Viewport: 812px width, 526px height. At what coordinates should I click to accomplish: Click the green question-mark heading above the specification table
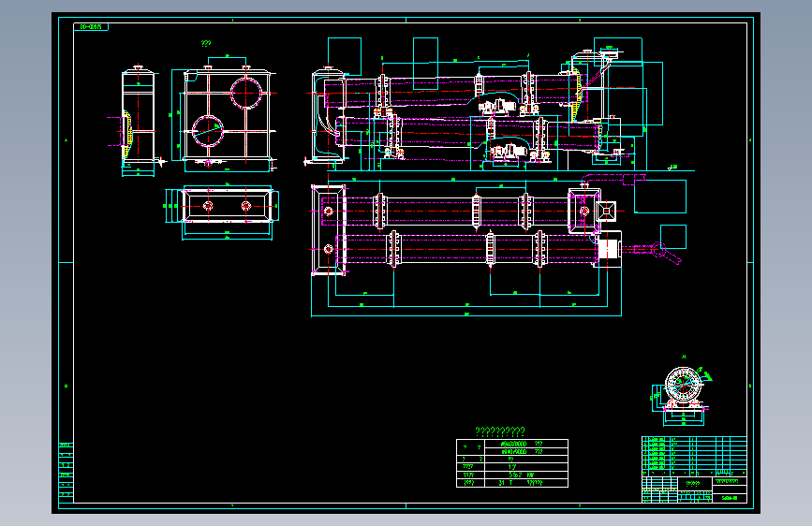[500, 431]
